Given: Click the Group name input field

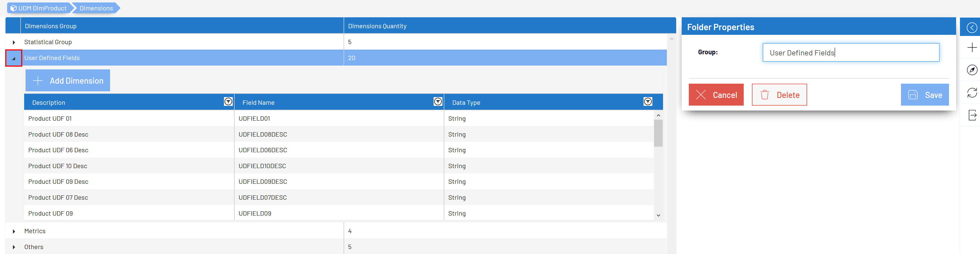Looking at the screenshot, I should [850, 52].
